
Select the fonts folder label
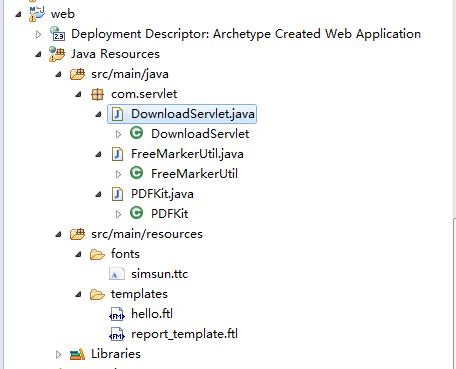125,254
